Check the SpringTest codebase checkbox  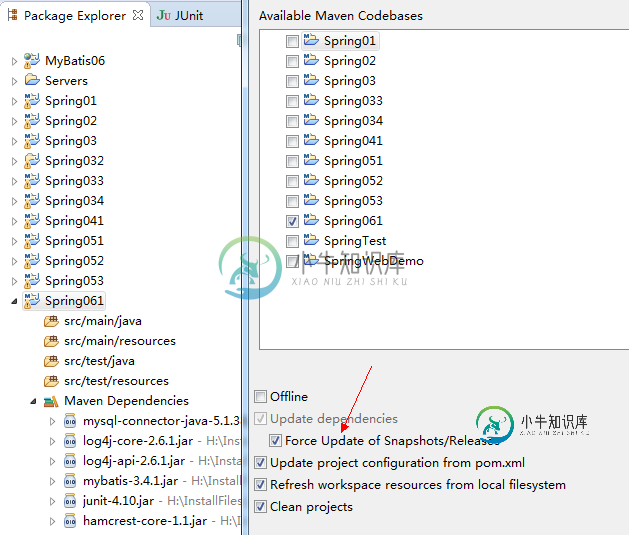292,241
